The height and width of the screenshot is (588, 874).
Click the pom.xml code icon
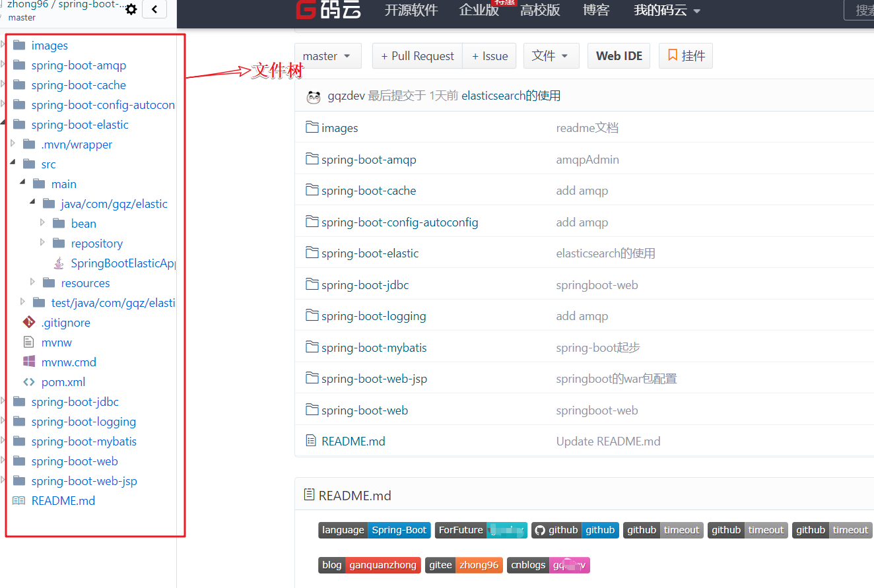pos(29,381)
